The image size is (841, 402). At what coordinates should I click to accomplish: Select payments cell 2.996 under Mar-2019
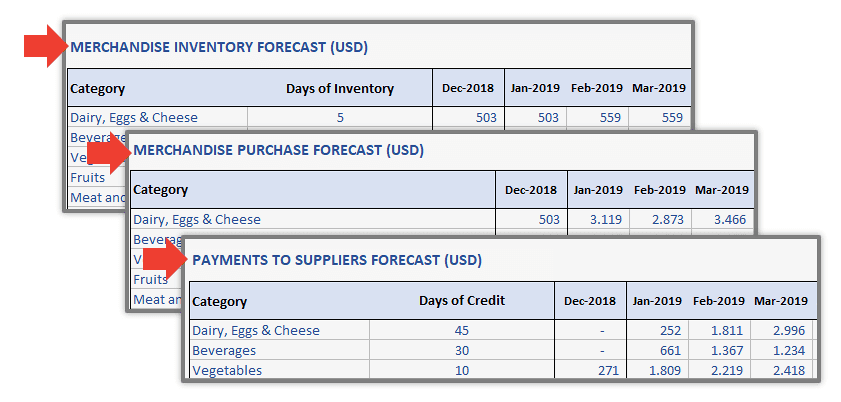pyautogui.click(x=783, y=330)
